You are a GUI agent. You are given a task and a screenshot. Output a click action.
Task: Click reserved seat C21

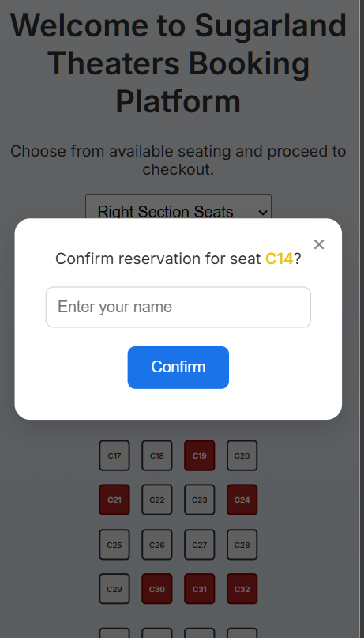coord(114,500)
